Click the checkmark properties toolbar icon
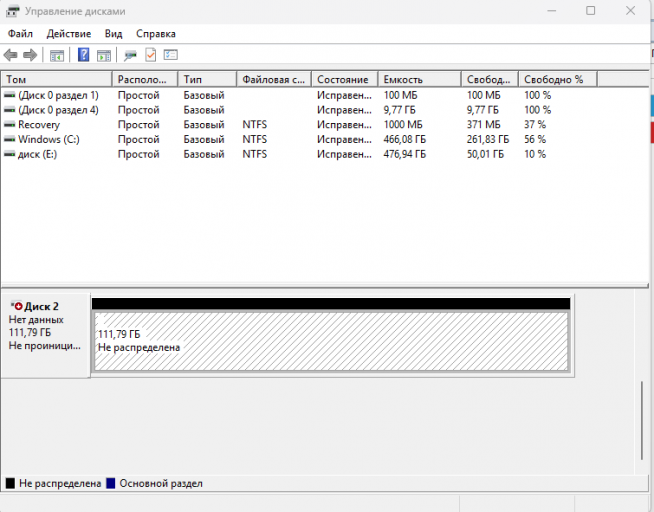 (x=151, y=55)
